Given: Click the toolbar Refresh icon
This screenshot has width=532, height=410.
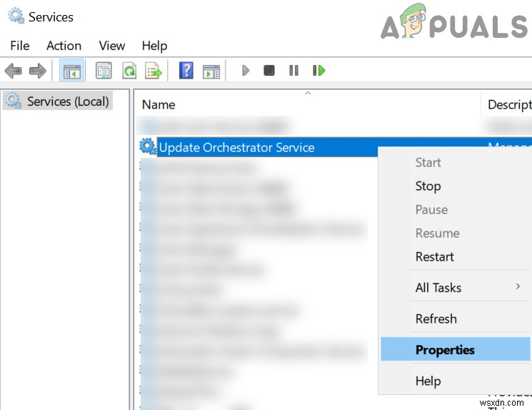Looking at the screenshot, I should pos(129,71).
